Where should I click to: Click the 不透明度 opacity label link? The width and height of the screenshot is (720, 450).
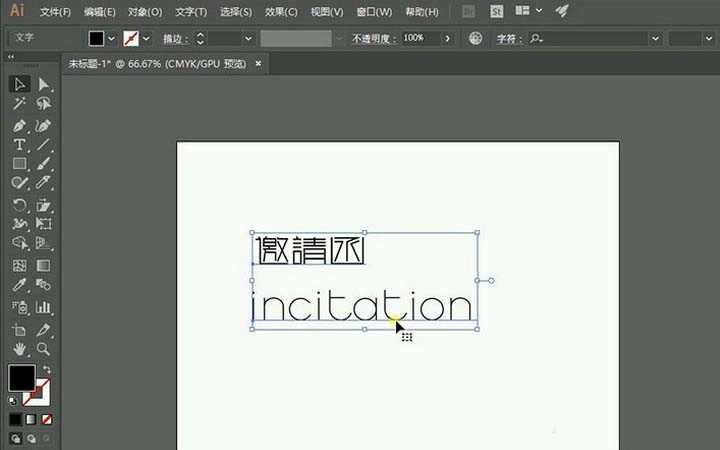[x=375, y=38]
